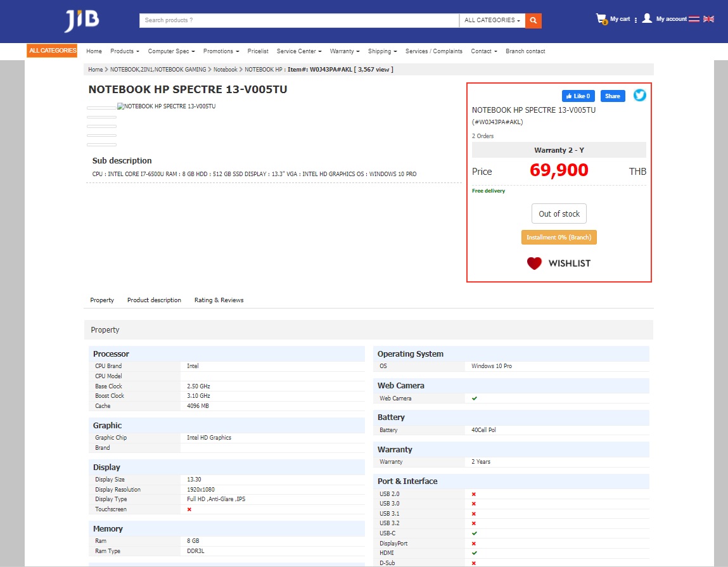Click the USB-C green checkmark
The image size is (728, 567).
click(474, 533)
